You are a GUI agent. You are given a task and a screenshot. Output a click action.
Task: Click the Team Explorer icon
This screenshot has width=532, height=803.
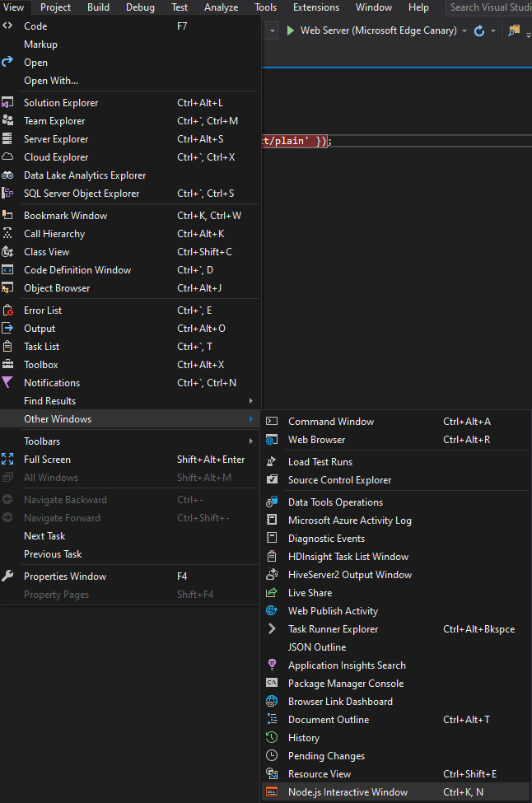coord(8,121)
